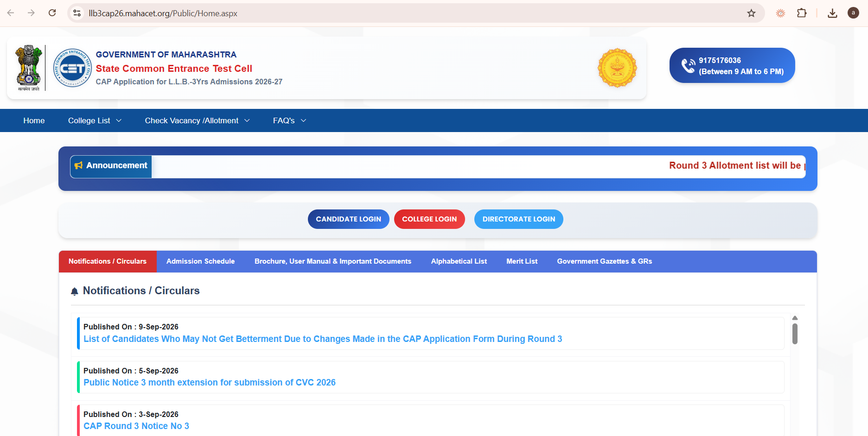The width and height of the screenshot is (868, 436).
Task: Click "CAP Application for L.L.B.-3Yrs Admissions 2026-27" text
Action: pos(189,82)
